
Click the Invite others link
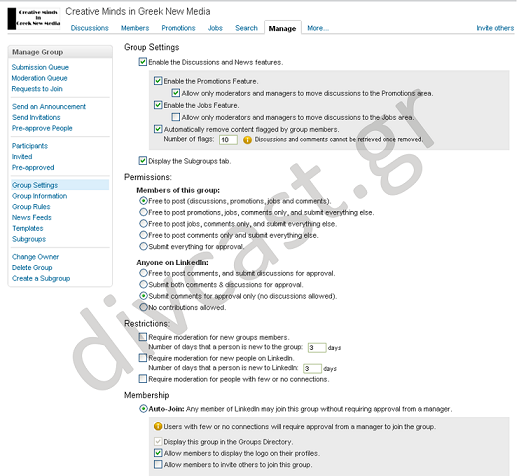click(x=495, y=28)
